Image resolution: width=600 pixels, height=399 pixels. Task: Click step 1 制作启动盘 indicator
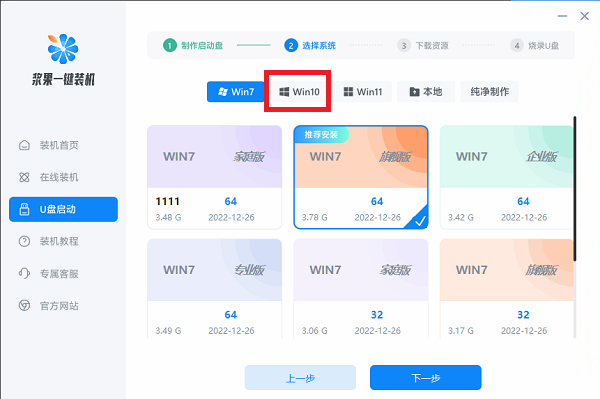(193, 46)
